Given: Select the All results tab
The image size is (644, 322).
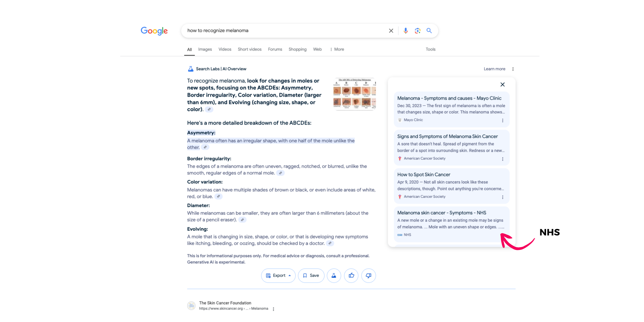Looking at the screenshot, I should pos(190,50).
